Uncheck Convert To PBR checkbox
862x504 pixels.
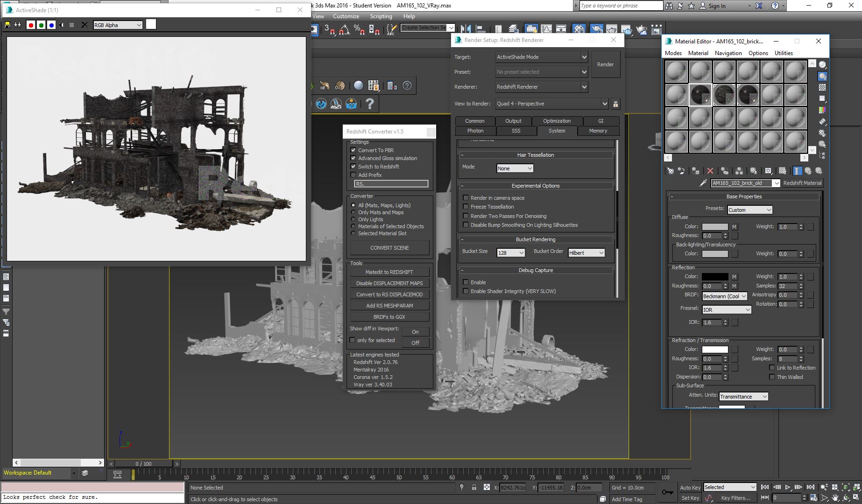coord(353,150)
